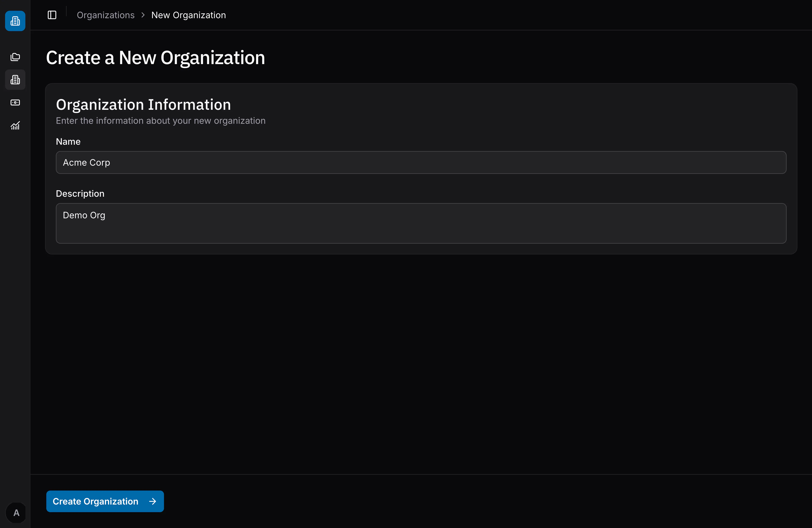Go to Organizations breadcrumb link
Viewport: 812px width, 528px height.
click(x=106, y=15)
